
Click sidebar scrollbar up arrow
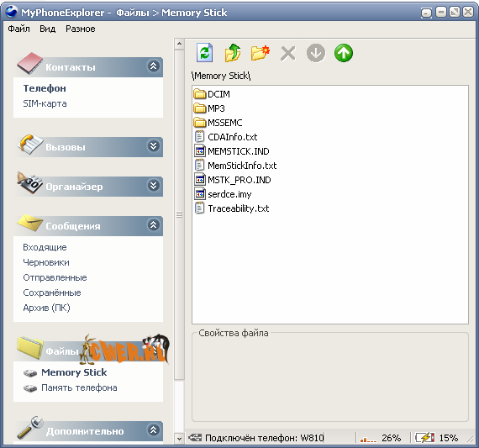tap(179, 44)
